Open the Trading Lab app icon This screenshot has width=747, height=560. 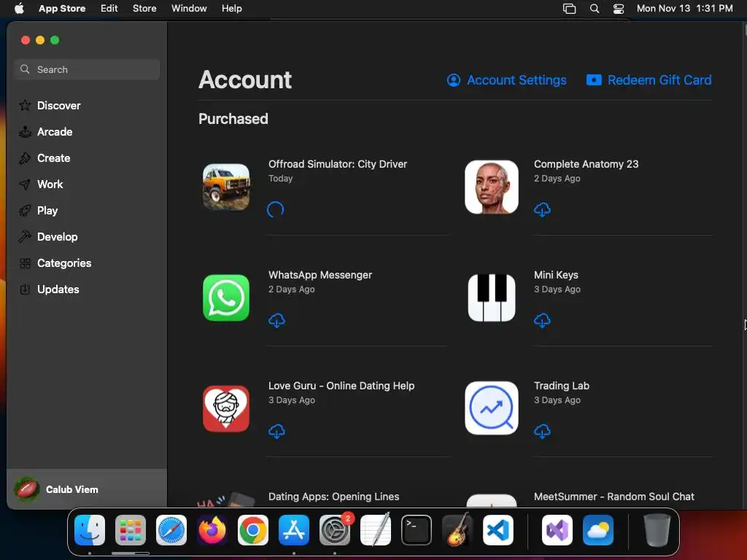click(492, 408)
